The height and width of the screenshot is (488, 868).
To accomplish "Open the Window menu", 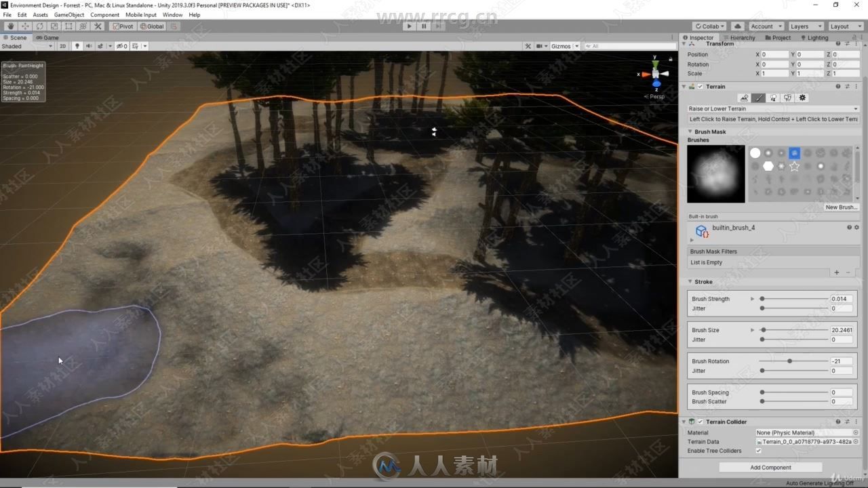I will point(172,14).
